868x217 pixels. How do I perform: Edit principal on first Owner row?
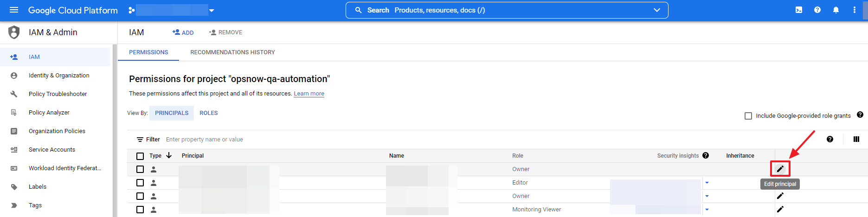pos(780,169)
